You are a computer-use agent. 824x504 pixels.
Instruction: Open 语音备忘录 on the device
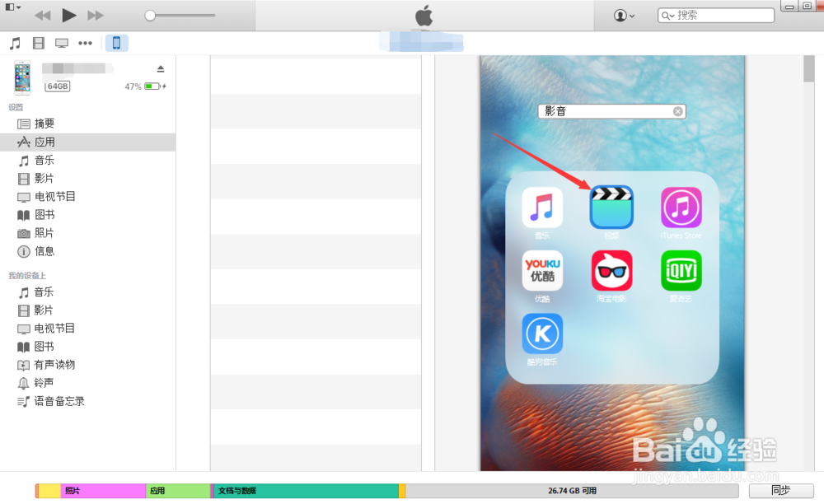click(x=88, y=401)
